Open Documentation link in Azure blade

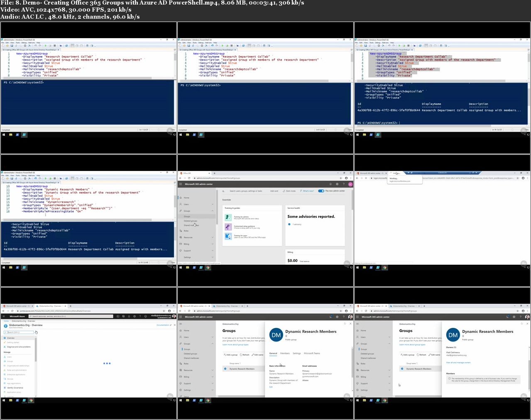[163, 325]
